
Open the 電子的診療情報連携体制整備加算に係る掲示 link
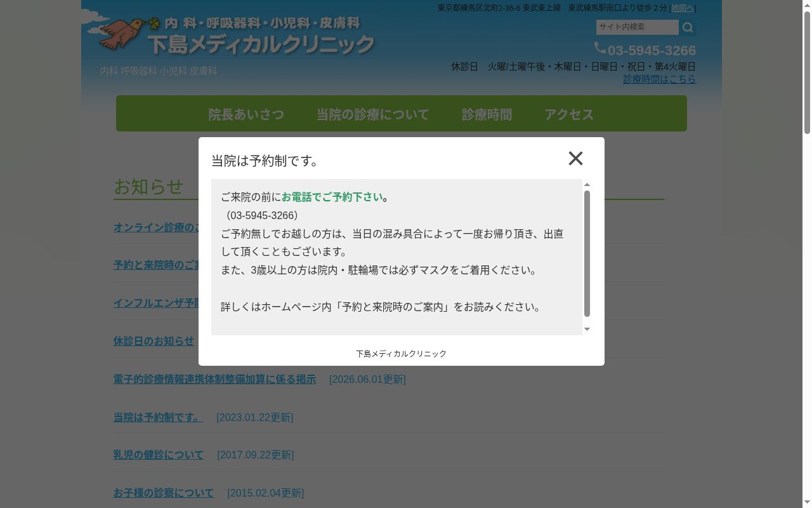[214, 379]
